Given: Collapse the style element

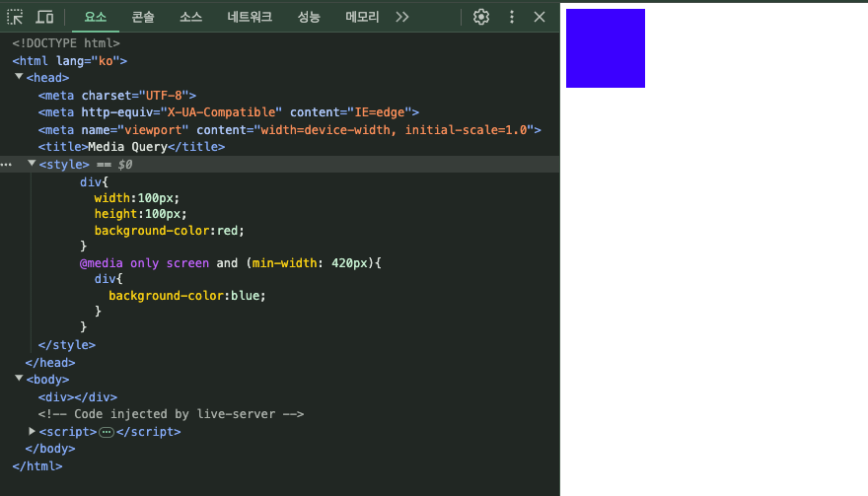Looking at the screenshot, I should pyautogui.click(x=32, y=164).
